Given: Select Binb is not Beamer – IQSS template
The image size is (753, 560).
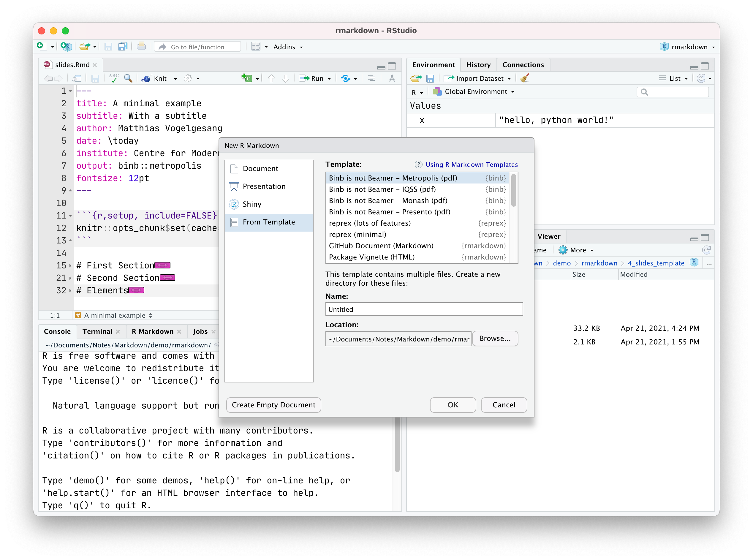Looking at the screenshot, I should [417, 189].
